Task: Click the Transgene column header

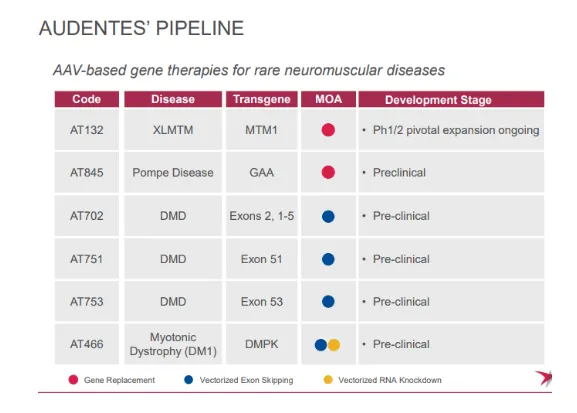Action: point(262,99)
